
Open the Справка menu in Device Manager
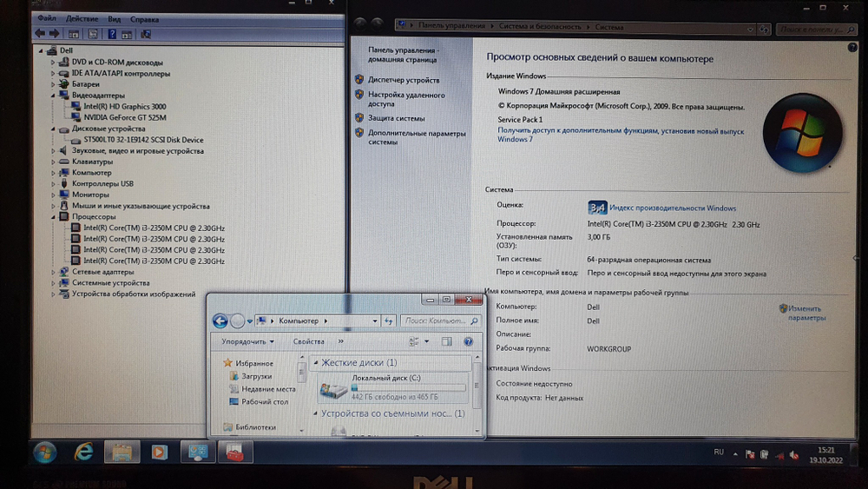144,19
